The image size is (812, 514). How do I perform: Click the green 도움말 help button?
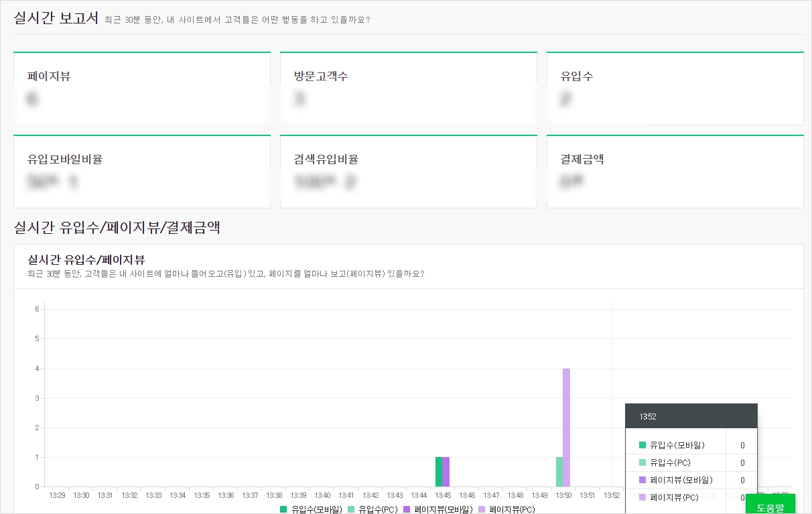tap(770, 504)
